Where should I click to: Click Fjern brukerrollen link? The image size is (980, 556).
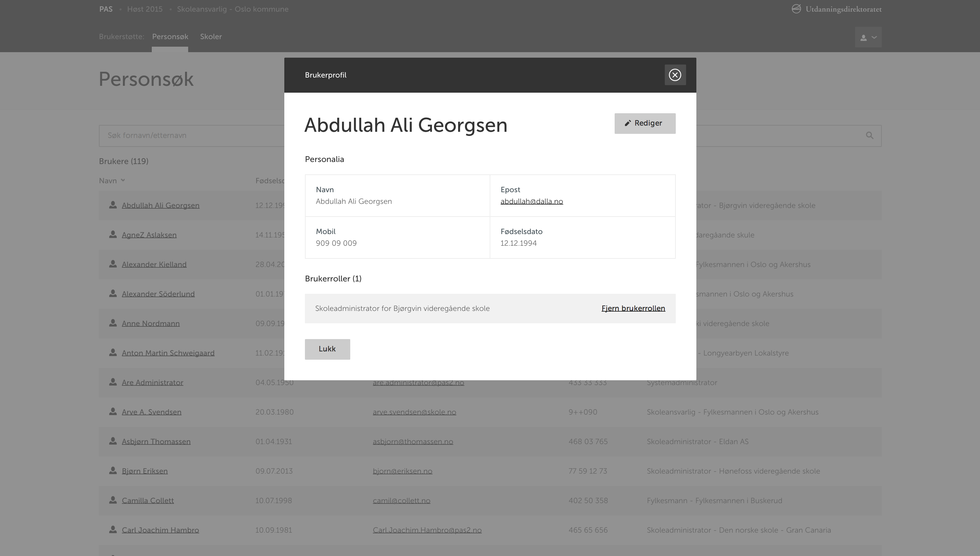tap(633, 308)
